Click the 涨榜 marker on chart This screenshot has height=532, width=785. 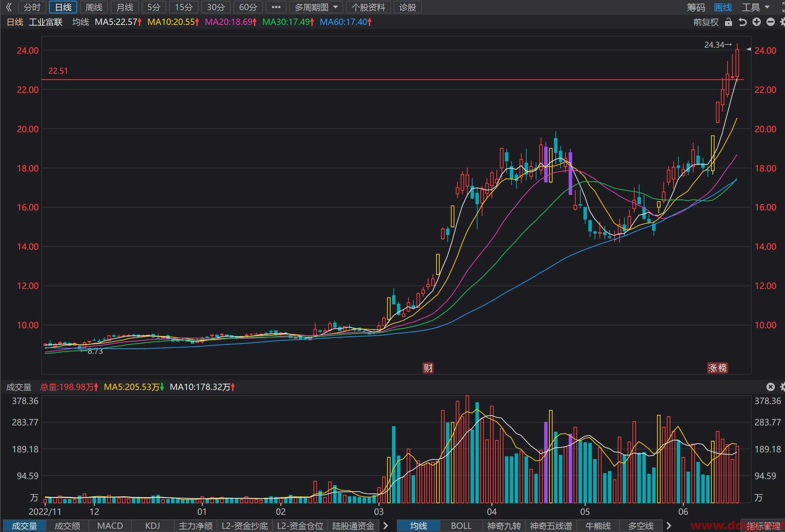click(x=717, y=368)
